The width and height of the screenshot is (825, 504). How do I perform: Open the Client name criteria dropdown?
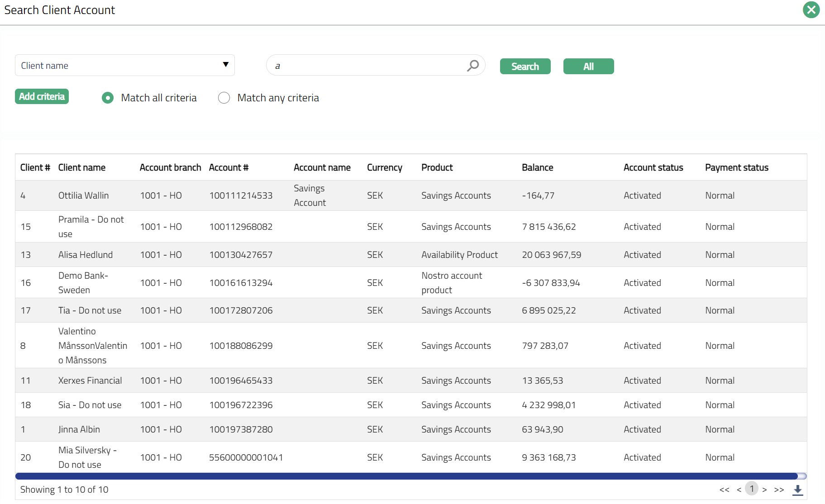click(x=124, y=65)
